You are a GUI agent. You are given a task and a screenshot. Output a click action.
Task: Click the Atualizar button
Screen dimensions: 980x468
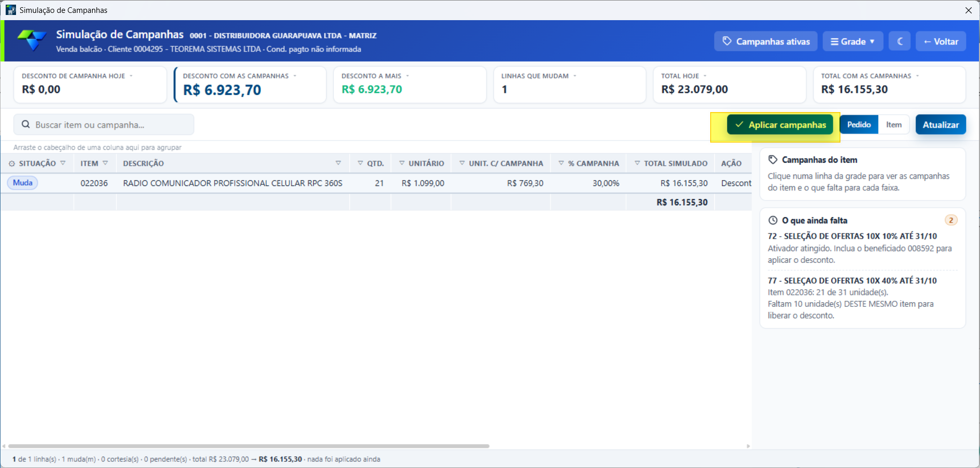tap(941, 124)
